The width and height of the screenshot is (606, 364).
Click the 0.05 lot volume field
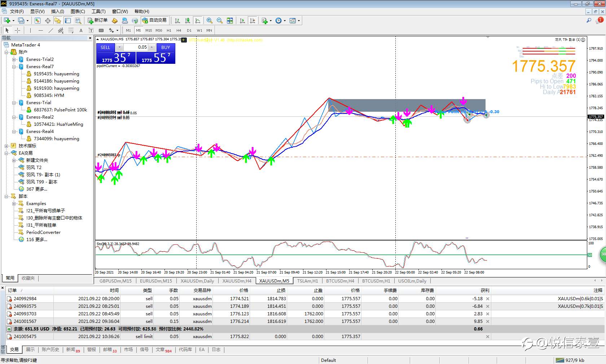click(136, 47)
